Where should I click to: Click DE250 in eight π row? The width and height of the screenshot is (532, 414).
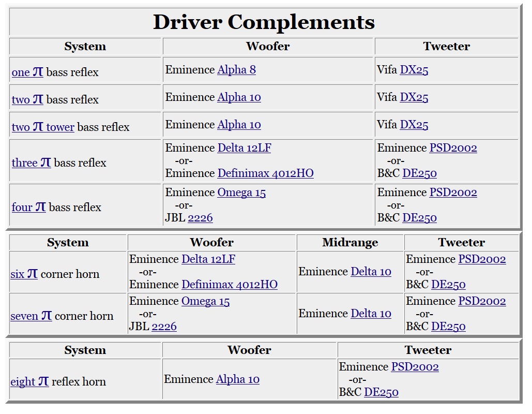381,392
